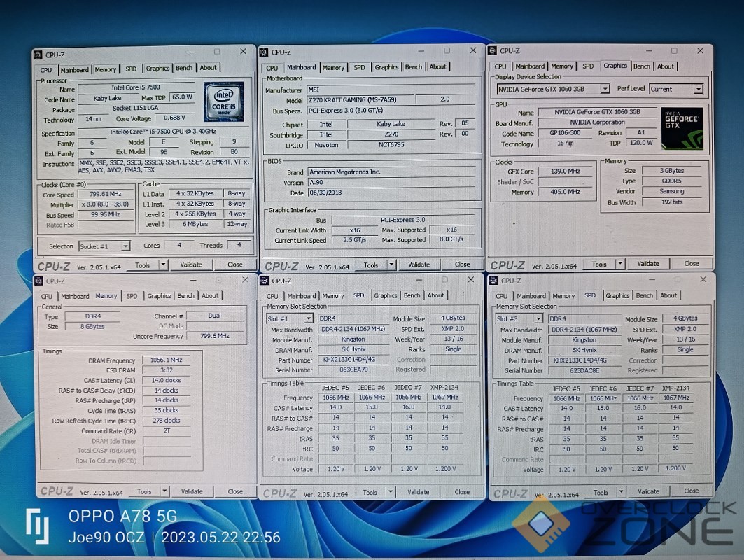Open the Mainboard tab in the Slot #3 SPD window

(531, 296)
